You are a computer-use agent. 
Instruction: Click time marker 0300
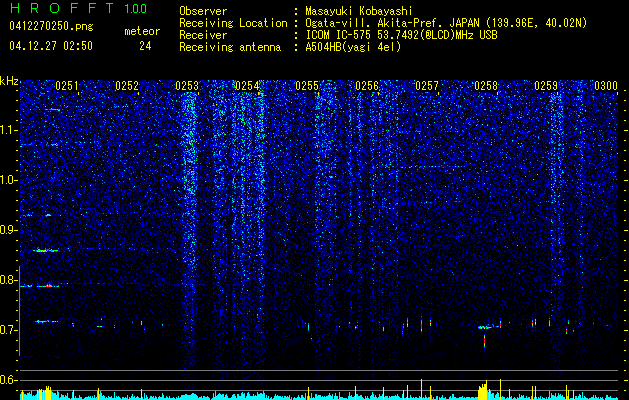pos(606,86)
